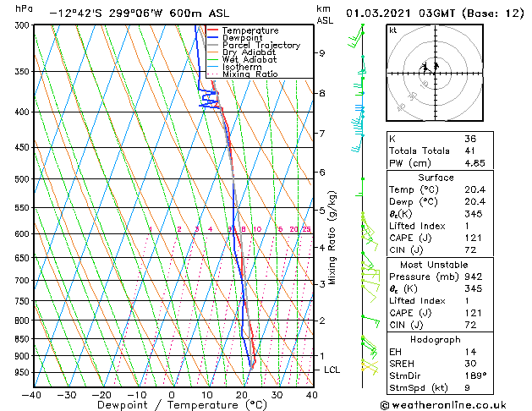532x411 pixels.
Task: Click the 'Hodograph' section heading
Action: 436,339
